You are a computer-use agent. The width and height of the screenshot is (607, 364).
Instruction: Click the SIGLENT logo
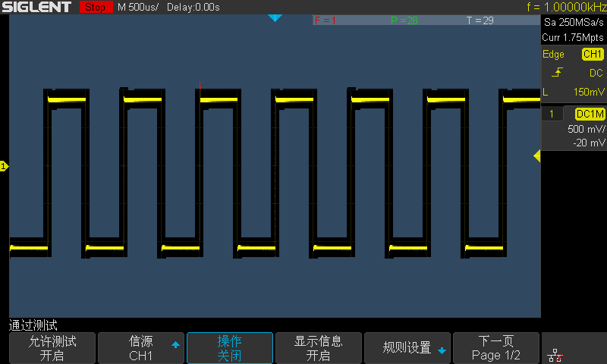click(x=36, y=7)
